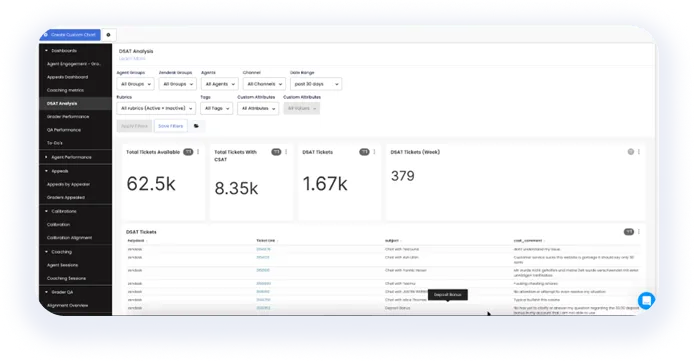The width and height of the screenshot is (694, 361).
Task: Open Grader Performance in sidebar
Action: (x=68, y=117)
